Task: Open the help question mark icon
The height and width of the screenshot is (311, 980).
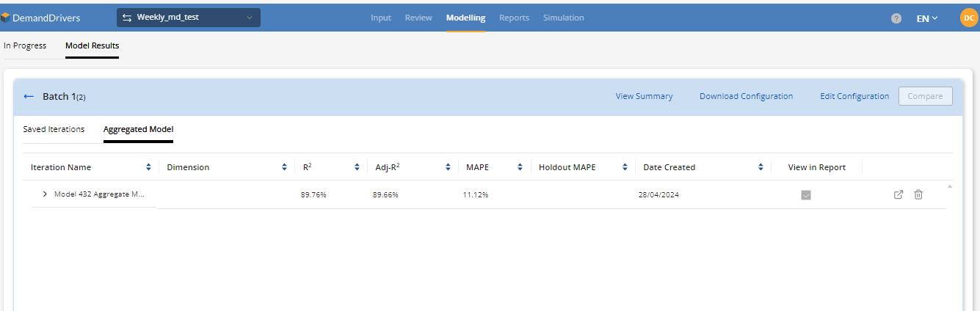Action: tap(896, 18)
